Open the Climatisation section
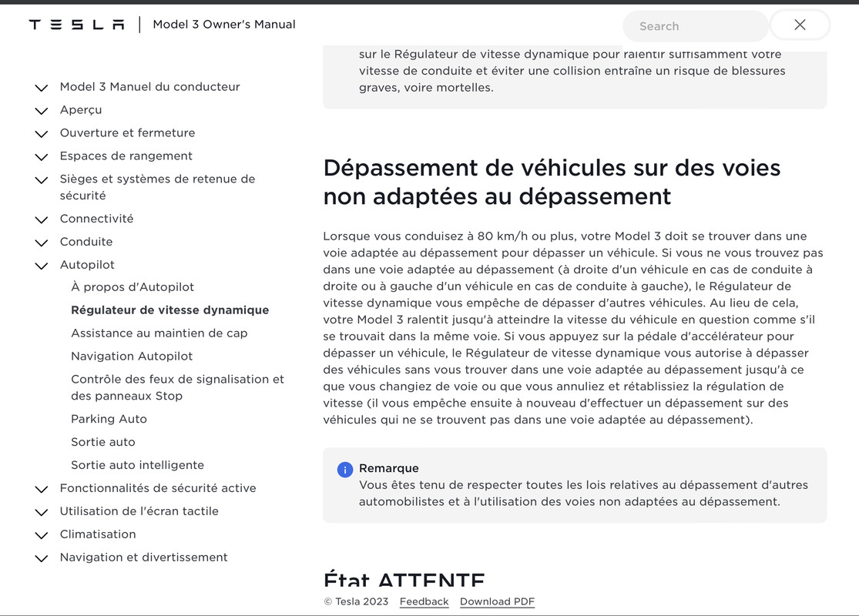Viewport: 859px width, 616px height. pos(98,534)
